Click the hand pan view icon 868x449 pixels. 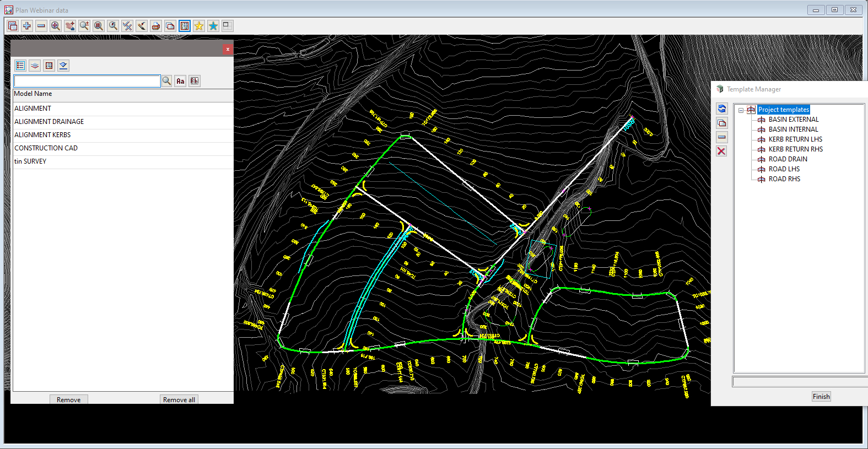point(70,26)
